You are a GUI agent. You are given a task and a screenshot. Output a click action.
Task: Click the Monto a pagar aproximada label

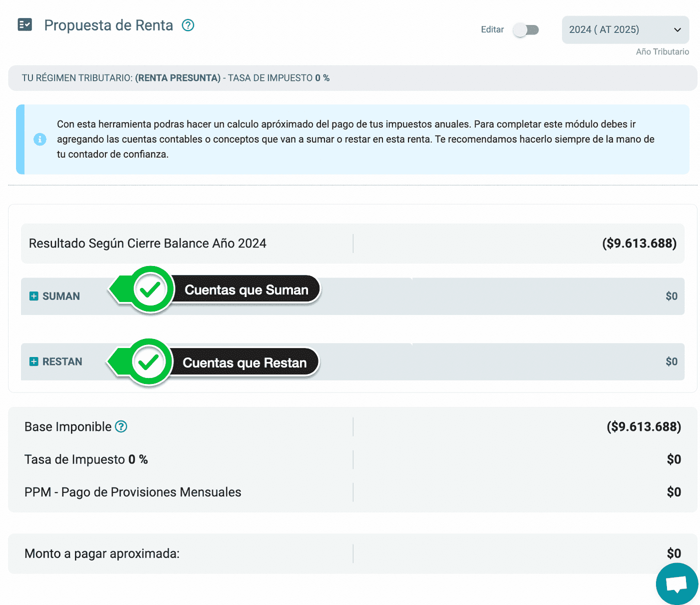(102, 553)
